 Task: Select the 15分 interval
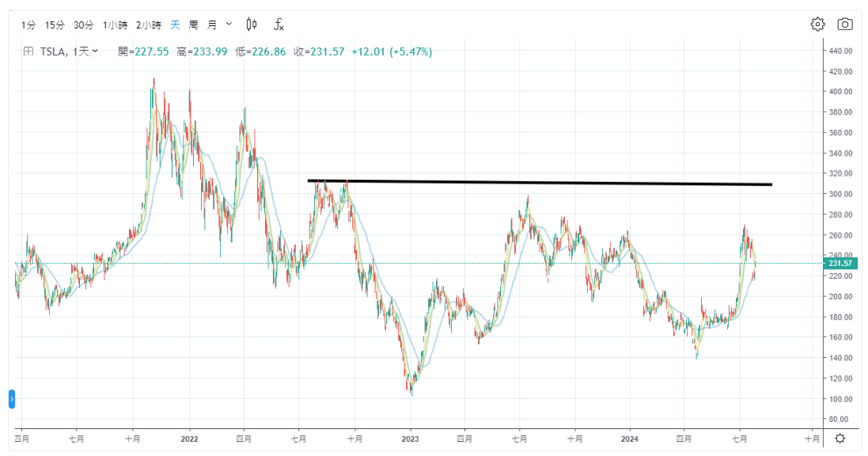tap(55, 25)
